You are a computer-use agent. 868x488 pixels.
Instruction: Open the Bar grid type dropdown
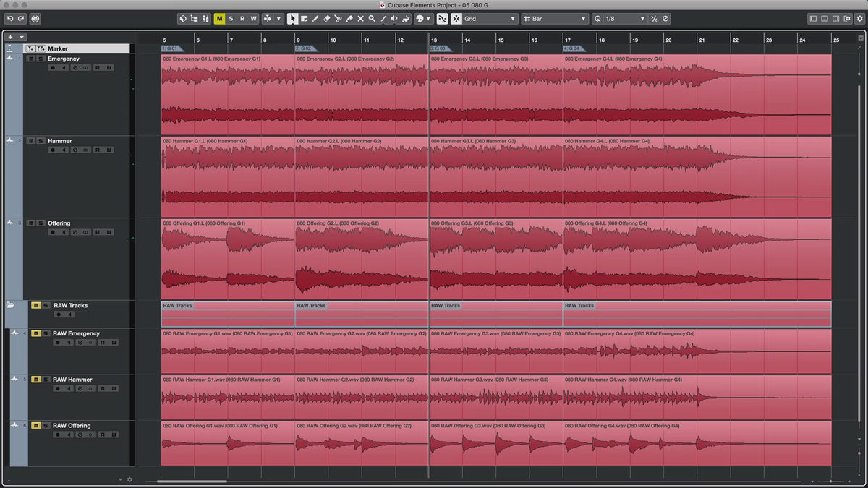(556, 19)
